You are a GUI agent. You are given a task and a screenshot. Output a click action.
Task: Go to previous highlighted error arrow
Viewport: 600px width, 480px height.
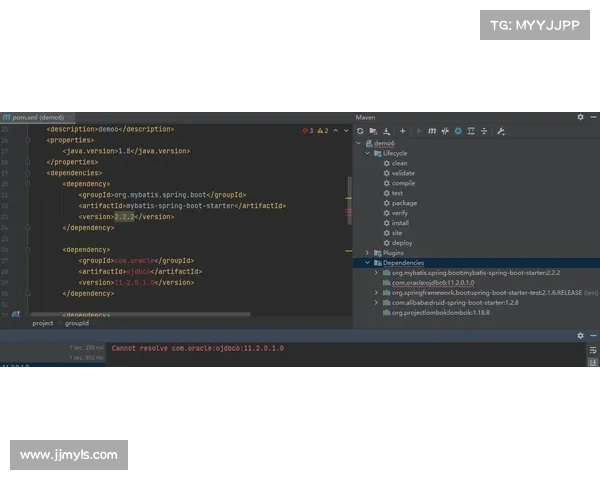tap(336, 131)
